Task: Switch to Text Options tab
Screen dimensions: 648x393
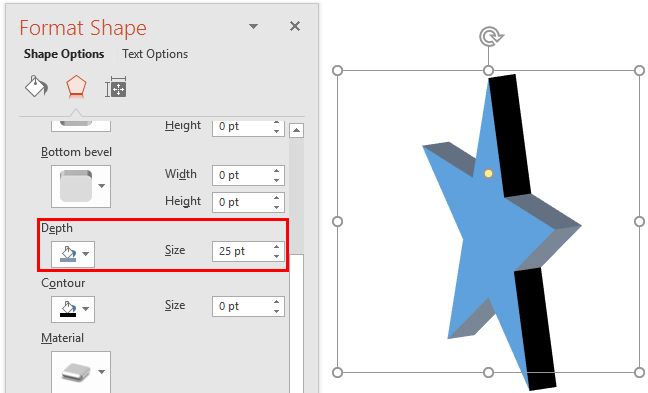Action: [x=155, y=54]
